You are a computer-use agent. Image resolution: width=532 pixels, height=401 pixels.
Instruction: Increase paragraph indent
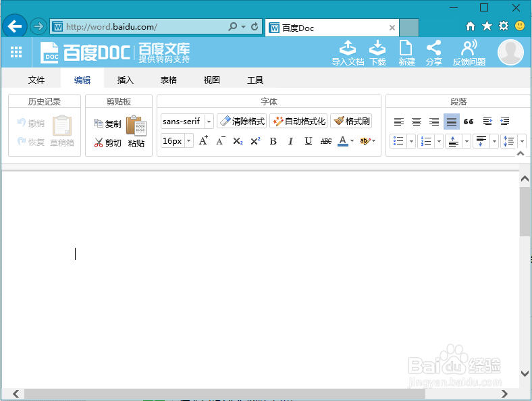pos(487,121)
